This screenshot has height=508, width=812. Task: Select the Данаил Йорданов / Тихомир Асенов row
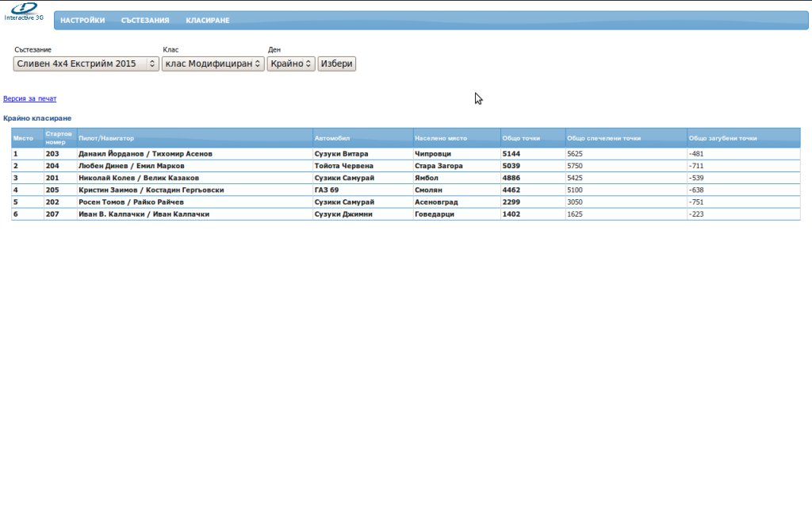[x=406, y=154]
